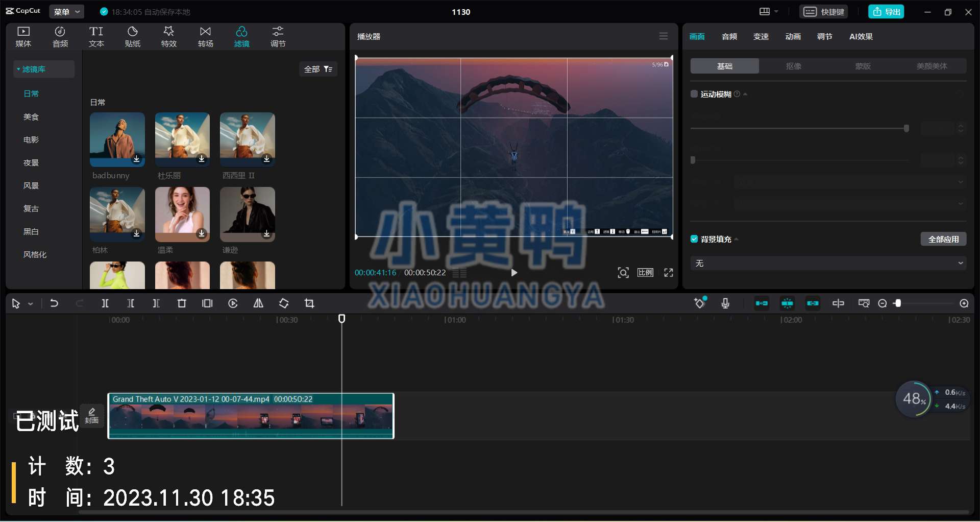This screenshot has height=522, width=980.
Task: Collapse the 滤镜库 filter library tree
Action: [18, 69]
